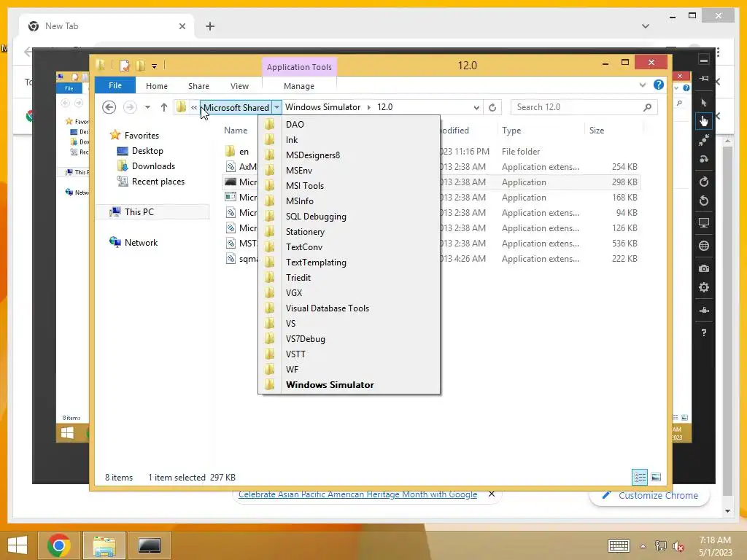
Task: Select DAO folder from dropdown
Action: coord(349,124)
